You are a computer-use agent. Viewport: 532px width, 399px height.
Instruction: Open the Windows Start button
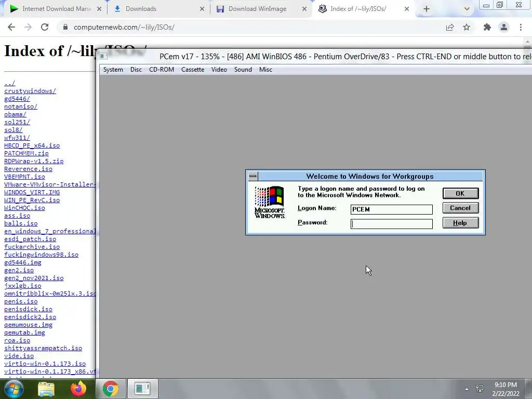(x=14, y=389)
